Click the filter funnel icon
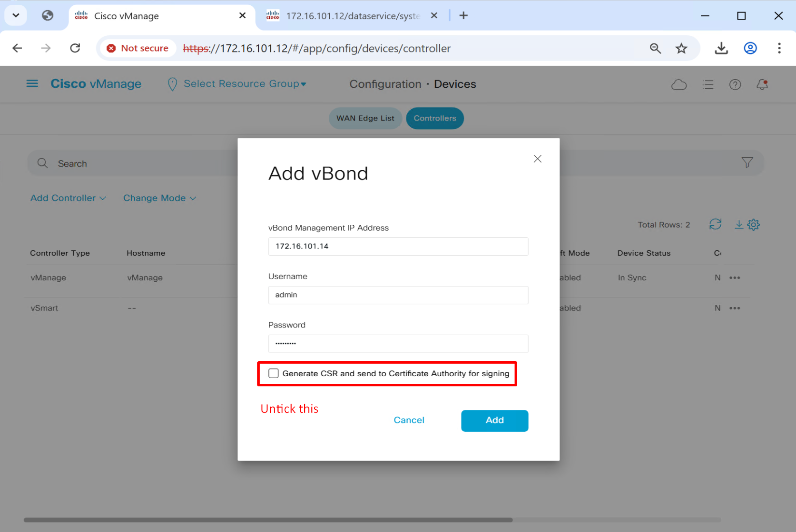 (x=747, y=163)
